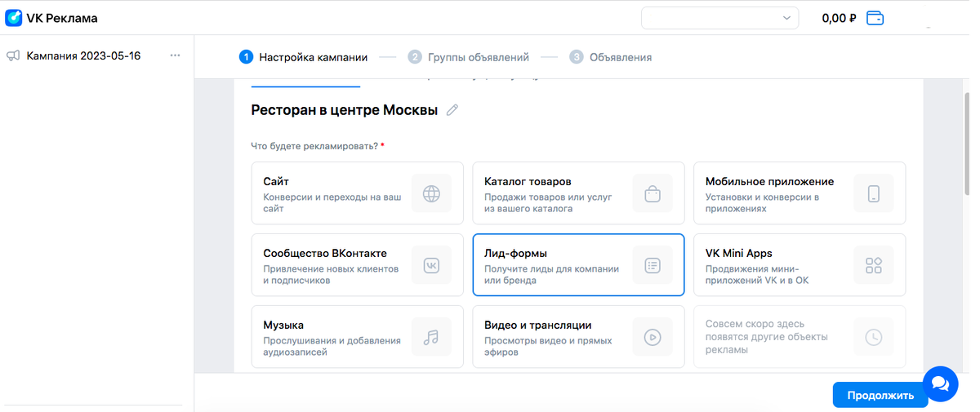Pick the Музыка advertising object
Screen dimensions: 980x412
[357, 337]
